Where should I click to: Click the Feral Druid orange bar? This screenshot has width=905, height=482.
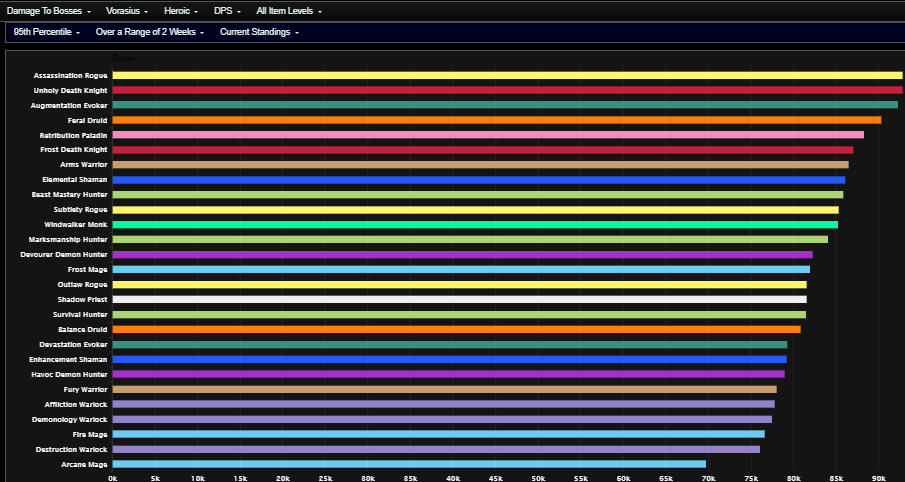pyautogui.click(x=497, y=120)
